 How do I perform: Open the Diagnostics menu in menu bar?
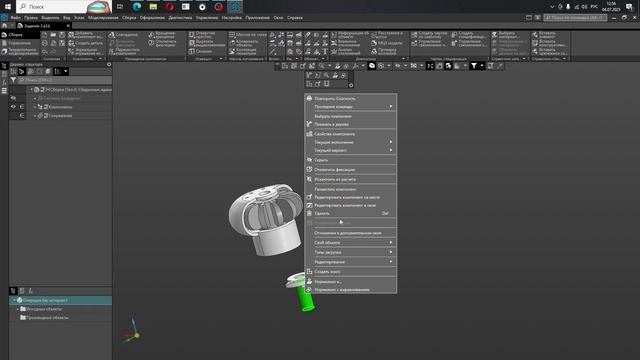180,18
